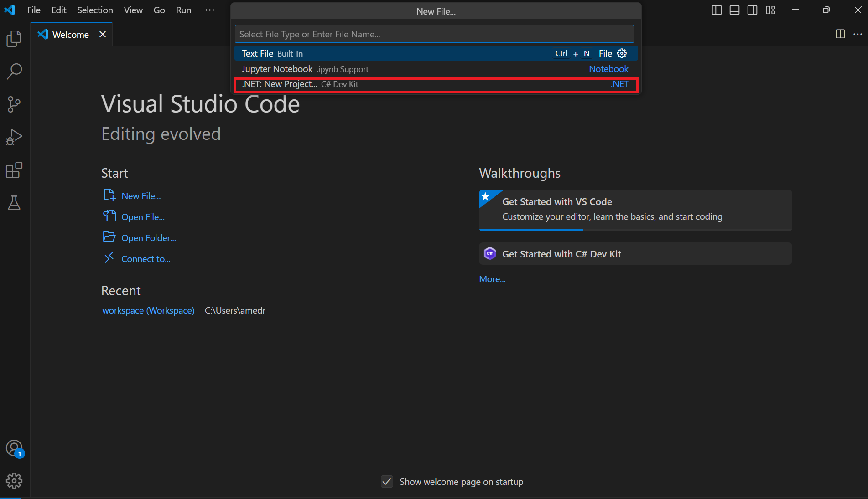Image resolution: width=868 pixels, height=499 pixels.
Task: Click the Open File icon under Start
Action: point(109,216)
